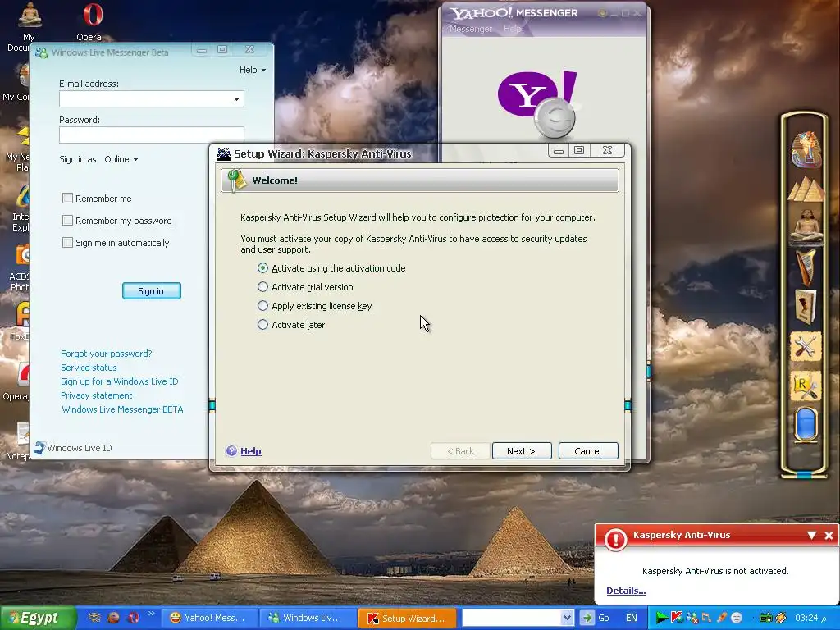Screen dimensions: 840x630
Task: Close the Kaspersky Anti-Virus notification popup
Action: 829,535
